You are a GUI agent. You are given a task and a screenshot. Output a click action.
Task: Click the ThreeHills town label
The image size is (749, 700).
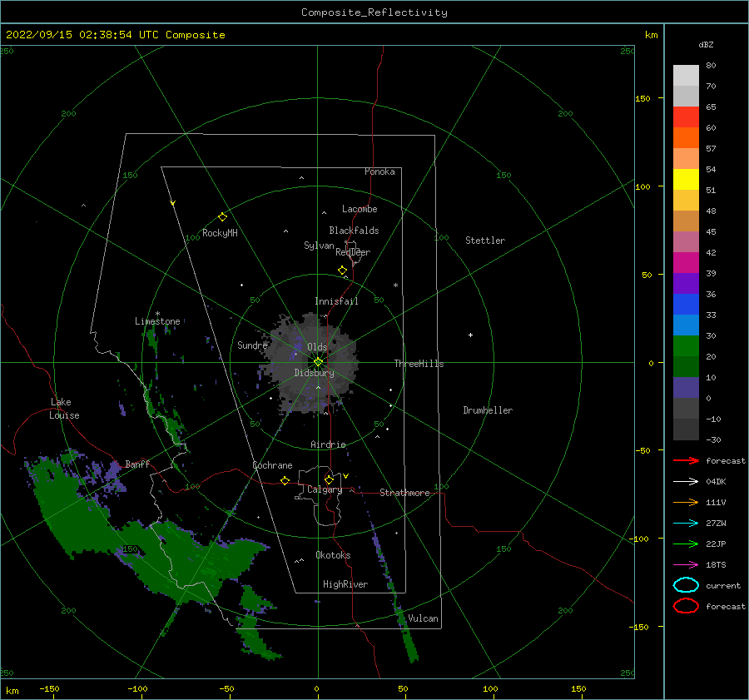(x=419, y=364)
